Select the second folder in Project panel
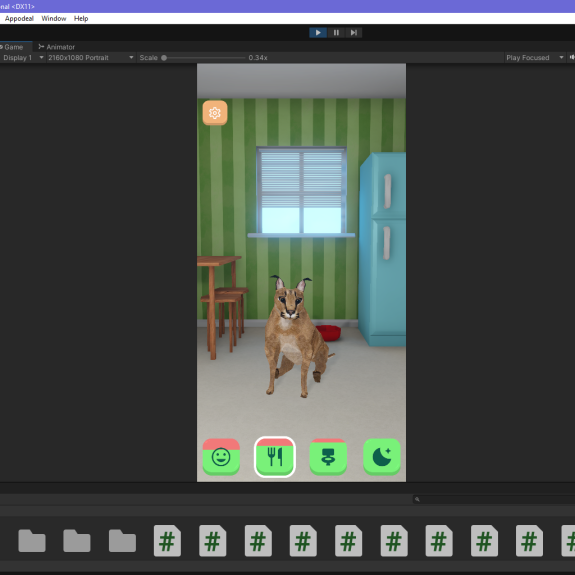This screenshot has height=575, width=575. [x=77, y=541]
